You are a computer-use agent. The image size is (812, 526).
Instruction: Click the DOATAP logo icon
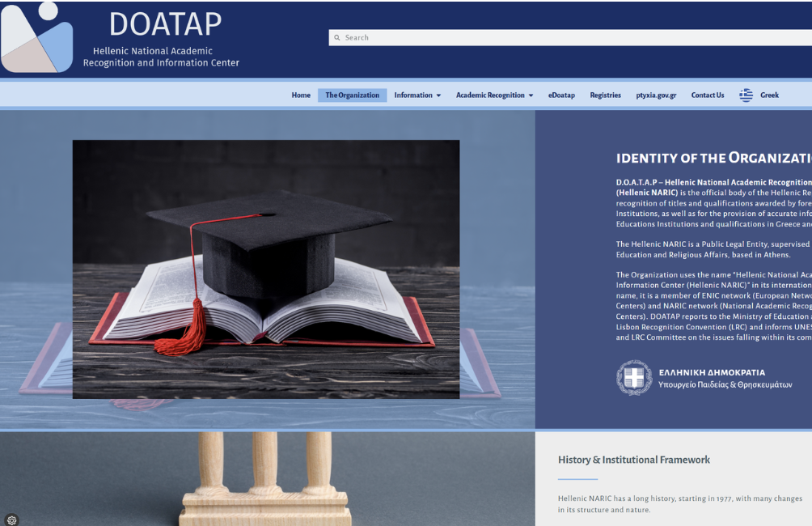coord(37,38)
